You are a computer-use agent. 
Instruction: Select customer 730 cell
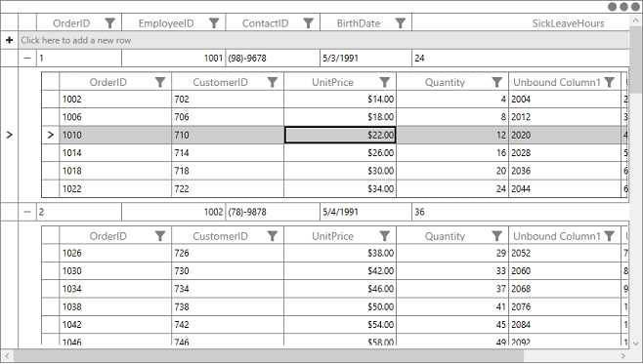click(x=228, y=271)
